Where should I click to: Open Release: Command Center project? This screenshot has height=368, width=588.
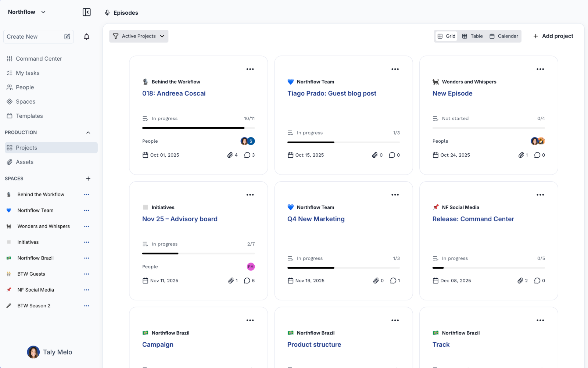coord(473,219)
